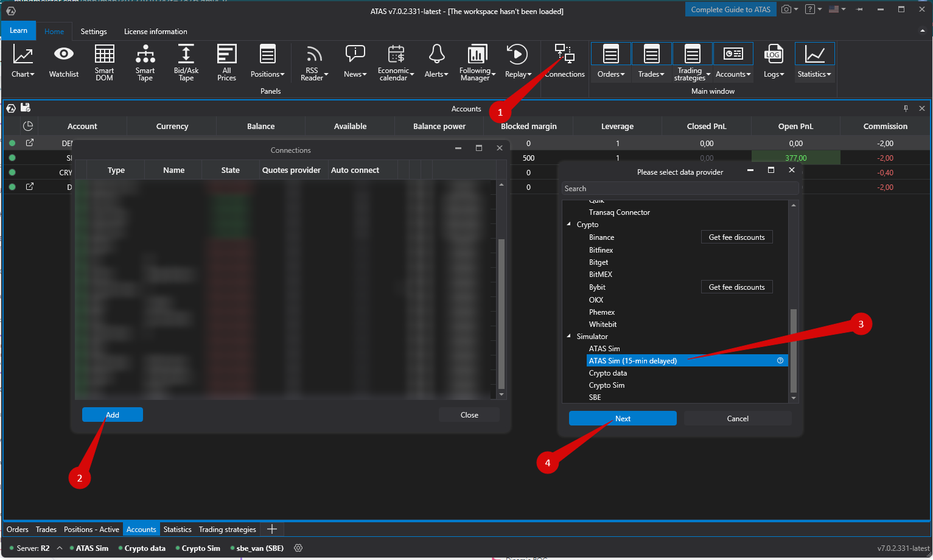Screen dimensions: 933x560
Task: Expand the Server R2 chevron in status bar
Action: point(60,548)
